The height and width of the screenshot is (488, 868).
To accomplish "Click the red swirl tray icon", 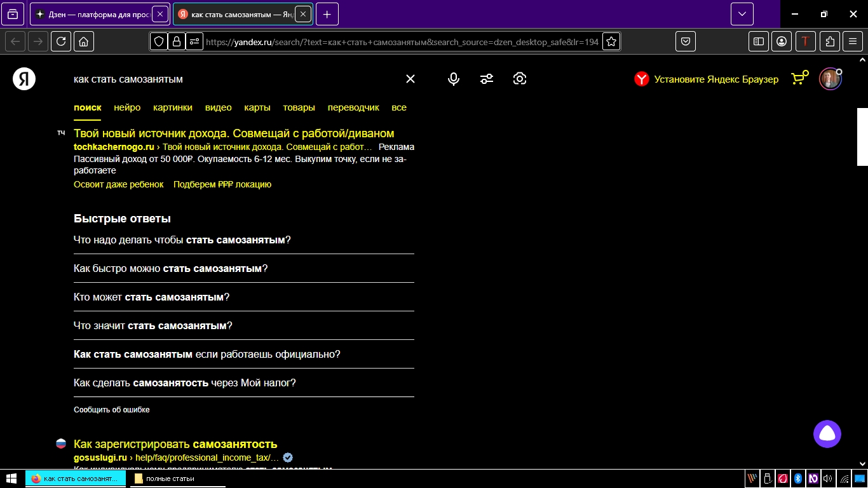I will click(x=783, y=478).
